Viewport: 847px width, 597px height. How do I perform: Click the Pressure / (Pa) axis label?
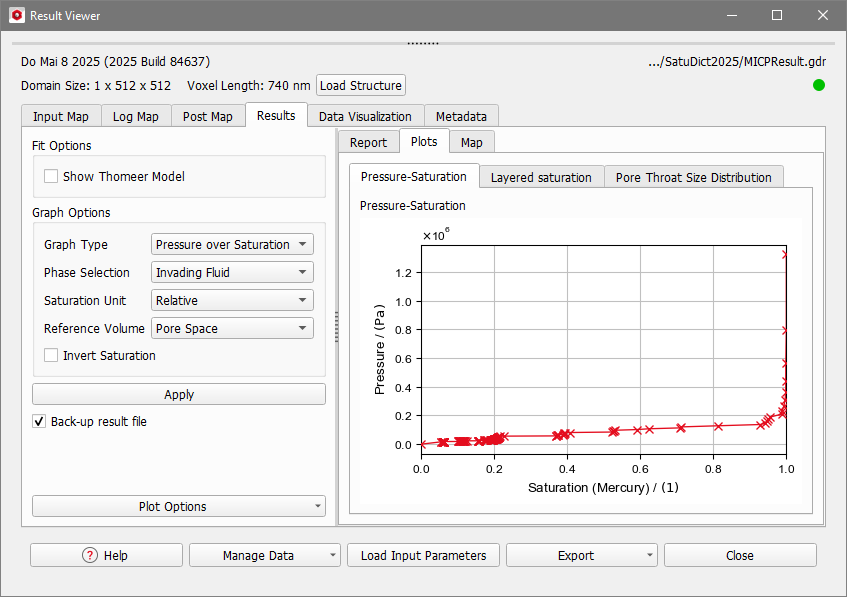(380, 349)
